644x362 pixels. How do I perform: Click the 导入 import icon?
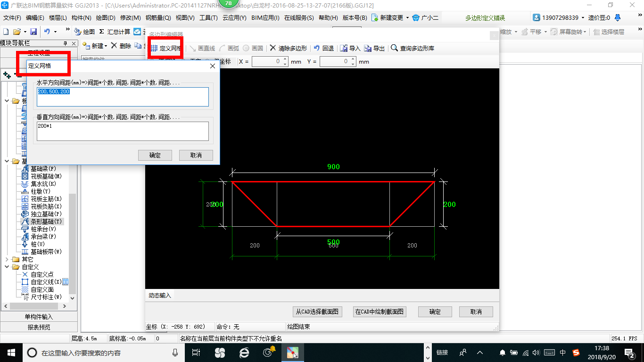coord(344,48)
